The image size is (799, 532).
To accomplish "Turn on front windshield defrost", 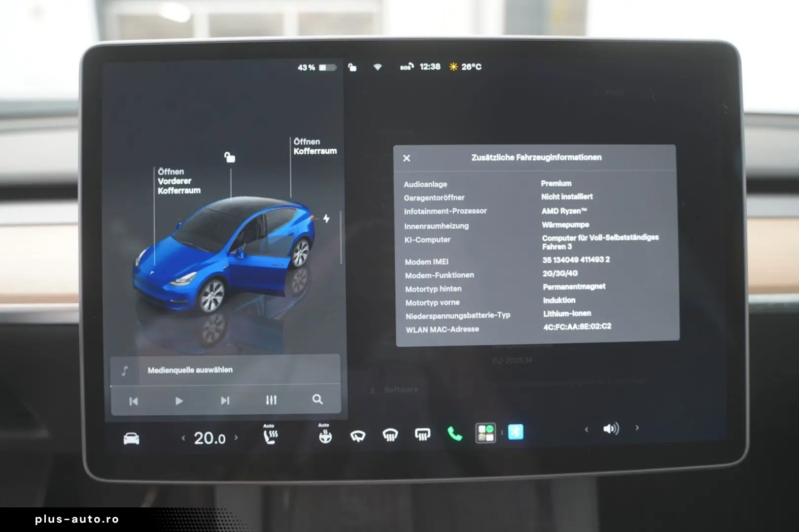I will point(390,435).
